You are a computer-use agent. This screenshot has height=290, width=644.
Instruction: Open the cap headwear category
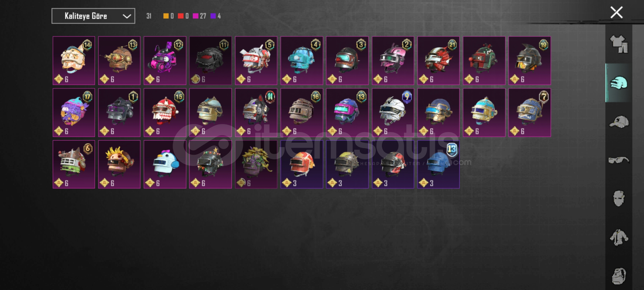click(619, 122)
